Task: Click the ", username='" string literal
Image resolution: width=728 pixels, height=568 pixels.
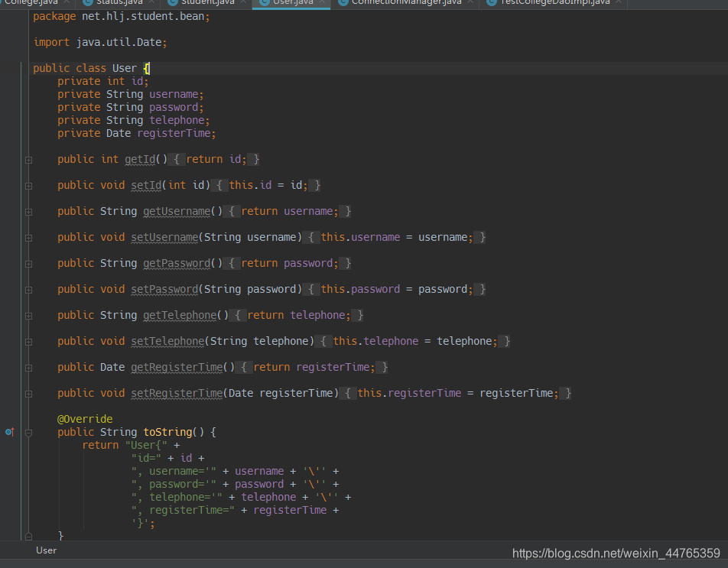Action: [x=174, y=471]
